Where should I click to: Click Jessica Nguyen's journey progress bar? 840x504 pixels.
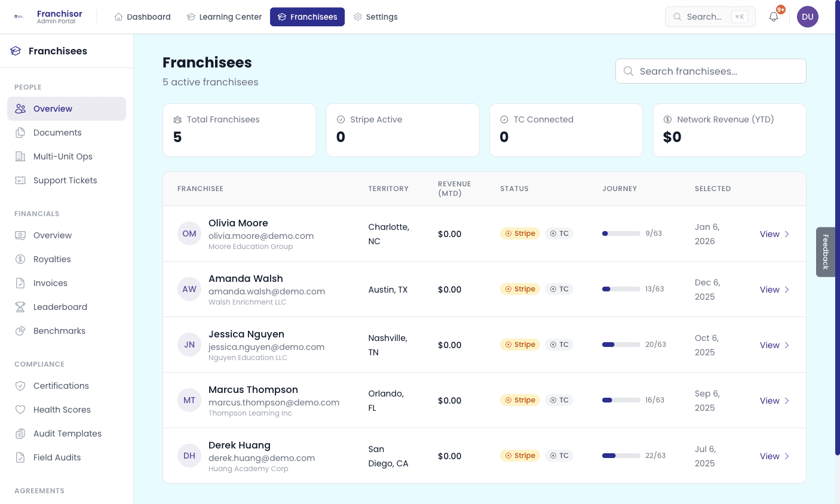(621, 345)
